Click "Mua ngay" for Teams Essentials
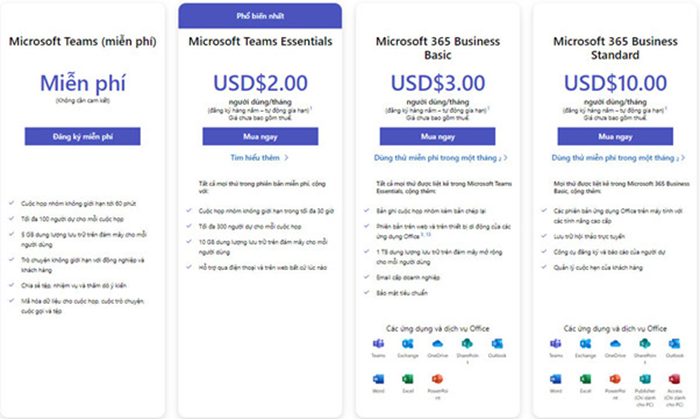700x419 pixels. (x=259, y=136)
